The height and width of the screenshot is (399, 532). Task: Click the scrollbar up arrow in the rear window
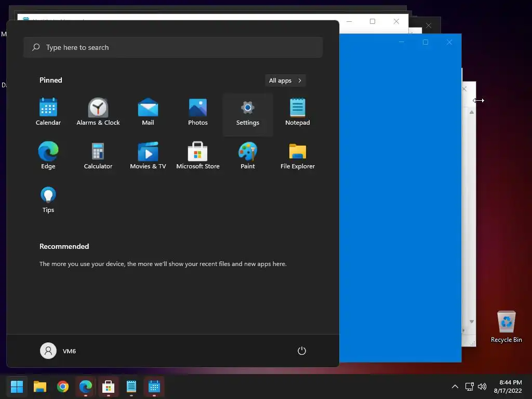click(472, 112)
